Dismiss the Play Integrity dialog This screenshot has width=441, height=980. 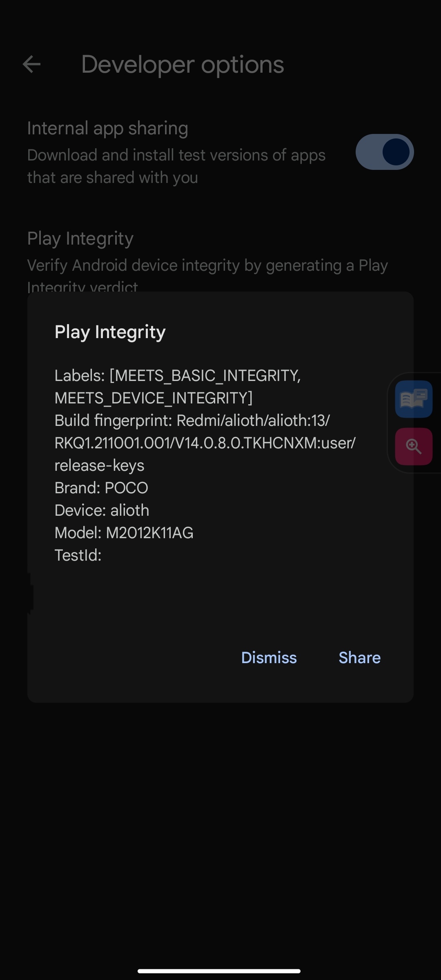[269, 657]
